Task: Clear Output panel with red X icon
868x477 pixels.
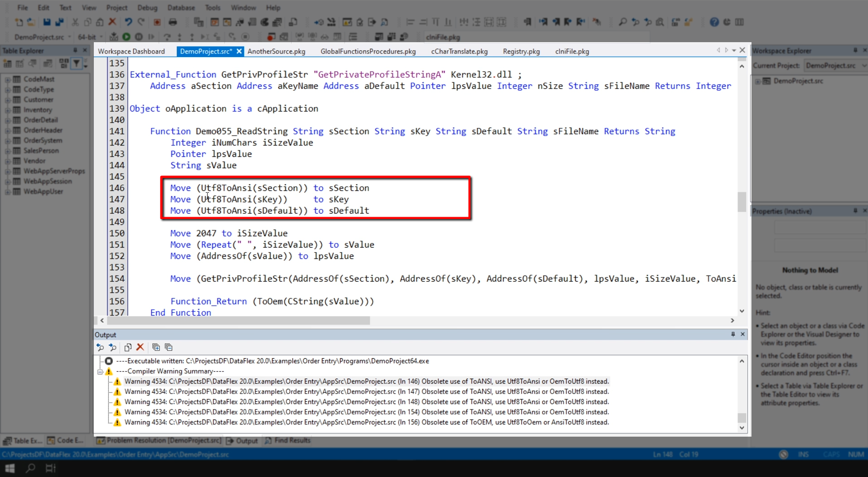Action: tap(140, 347)
